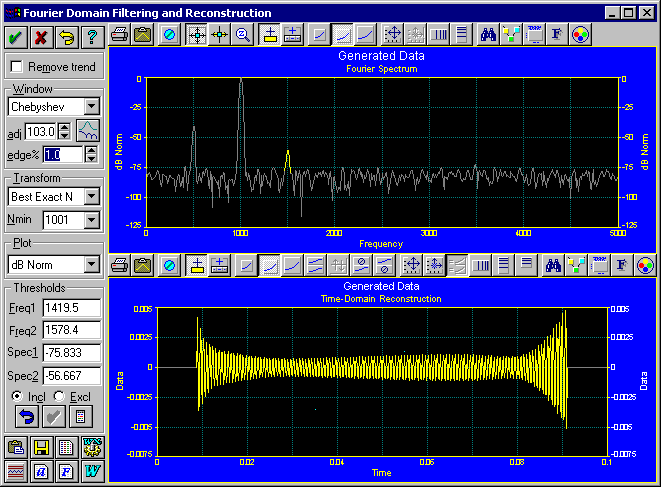Click the adj 103.0 input field

[41, 132]
